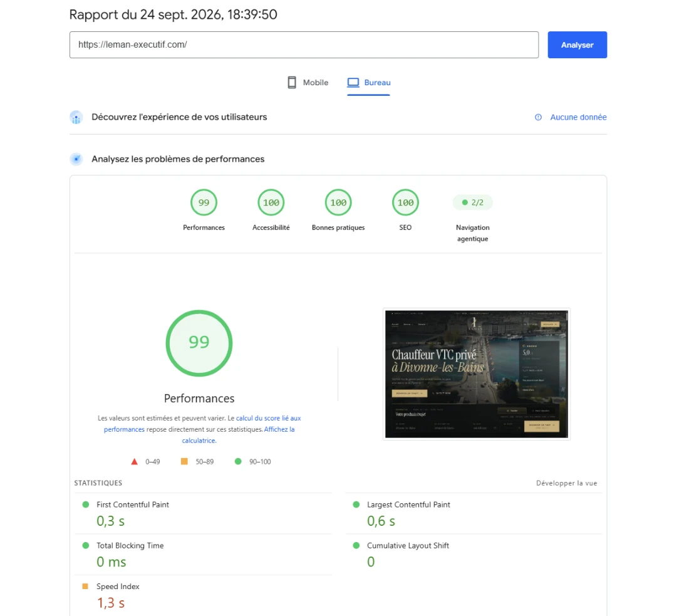Click green status dot for Total Blocking Time

tap(86, 545)
